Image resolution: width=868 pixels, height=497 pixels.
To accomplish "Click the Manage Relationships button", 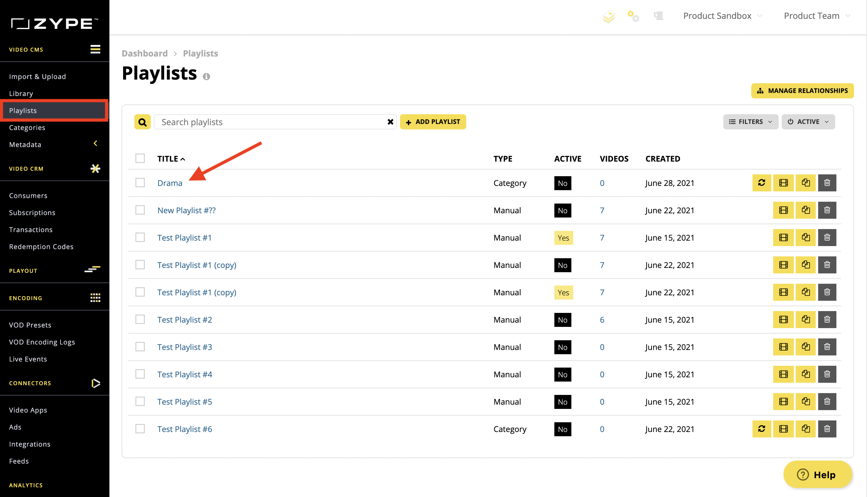I will [802, 91].
